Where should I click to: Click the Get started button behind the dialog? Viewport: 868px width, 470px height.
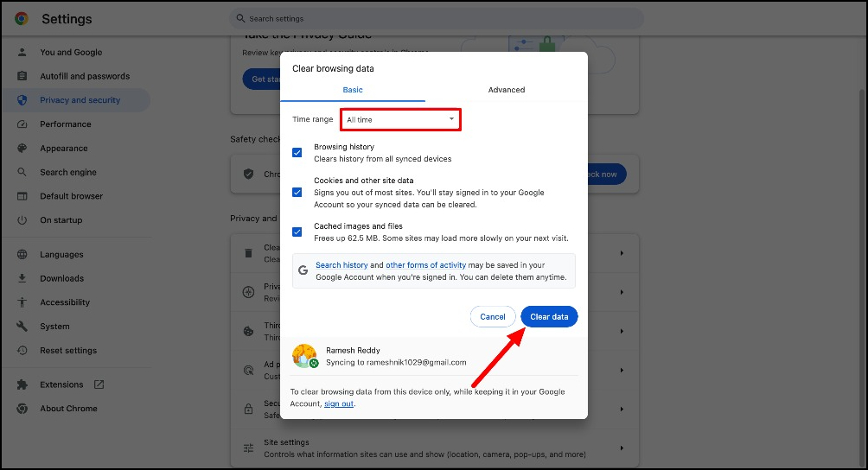click(261, 79)
